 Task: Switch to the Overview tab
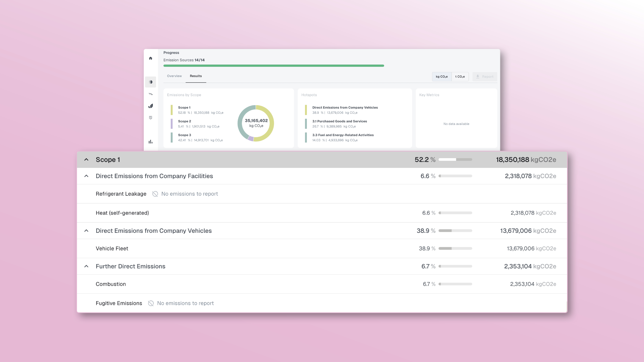point(174,76)
